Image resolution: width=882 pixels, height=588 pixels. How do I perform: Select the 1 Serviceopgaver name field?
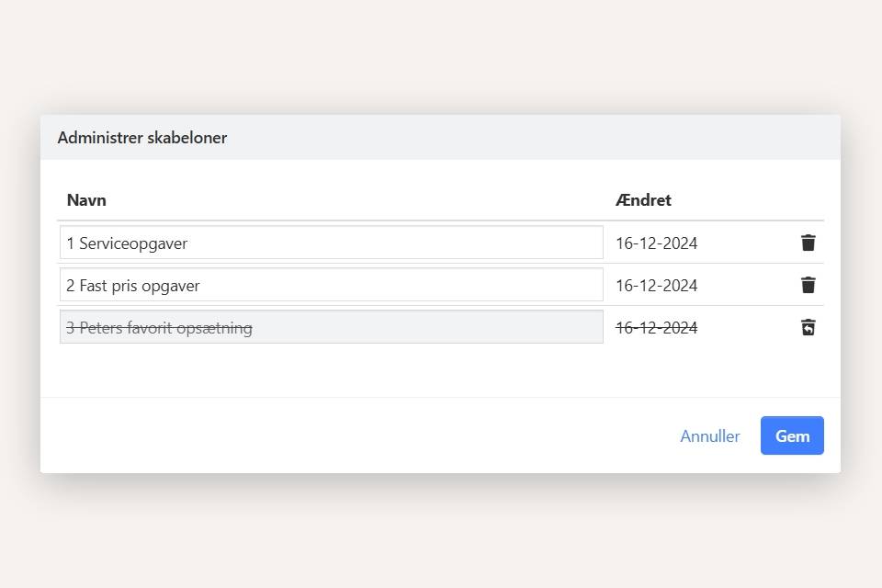[x=331, y=243]
